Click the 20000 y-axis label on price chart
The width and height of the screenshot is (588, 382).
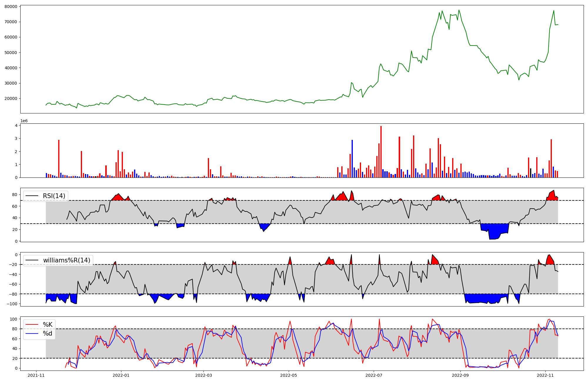tap(11, 98)
